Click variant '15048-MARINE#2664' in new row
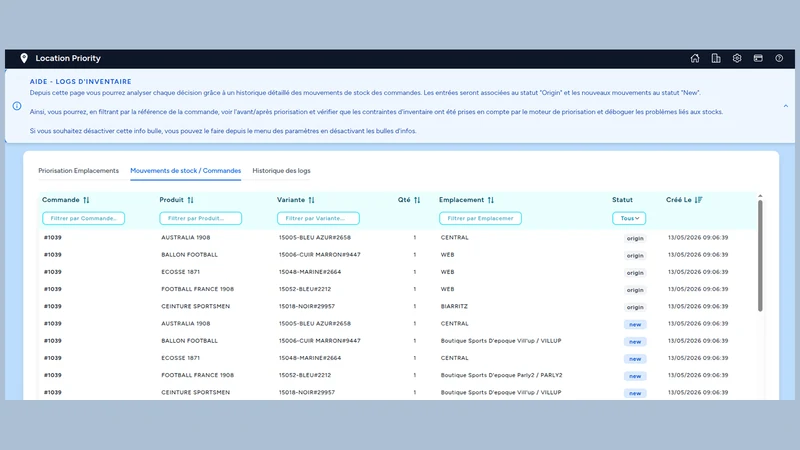Viewport: 800px width, 450px height. click(x=310, y=358)
